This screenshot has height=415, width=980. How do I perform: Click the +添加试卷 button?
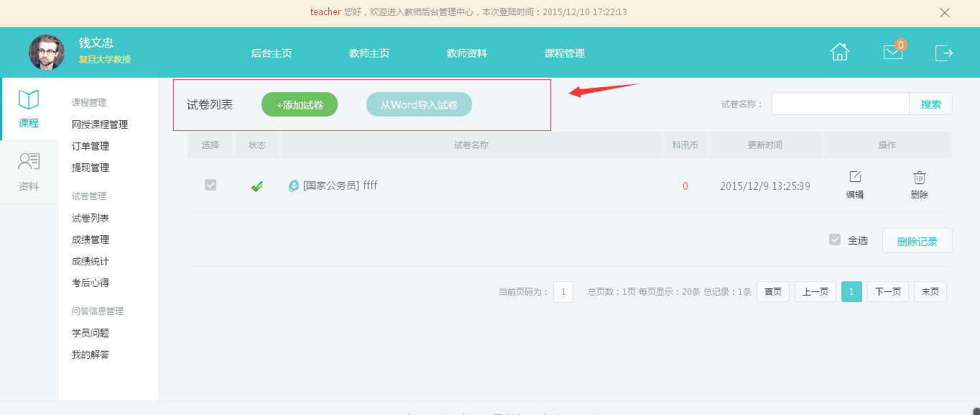click(x=299, y=104)
